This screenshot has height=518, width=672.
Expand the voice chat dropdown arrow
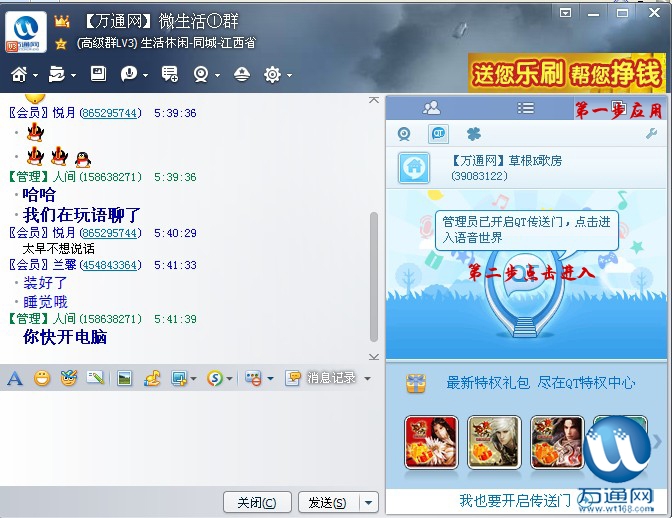(x=145, y=75)
